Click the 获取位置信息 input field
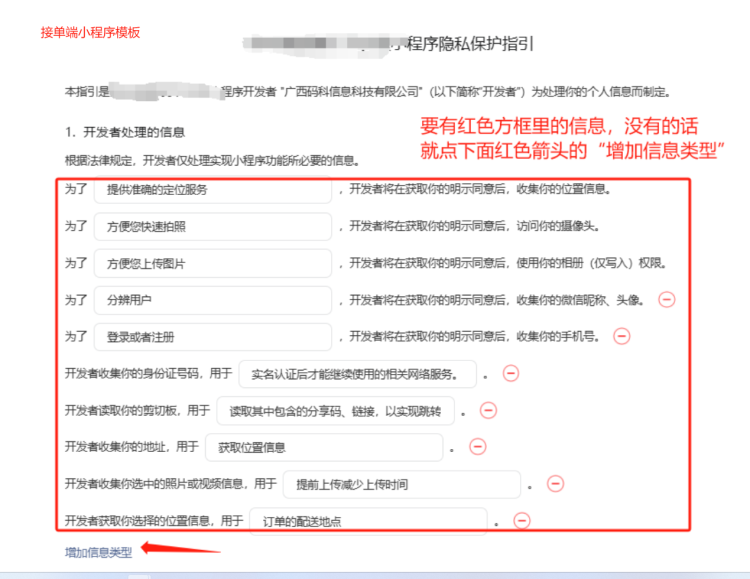Screen dimensions: 750x579 click(x=323, y=447)
